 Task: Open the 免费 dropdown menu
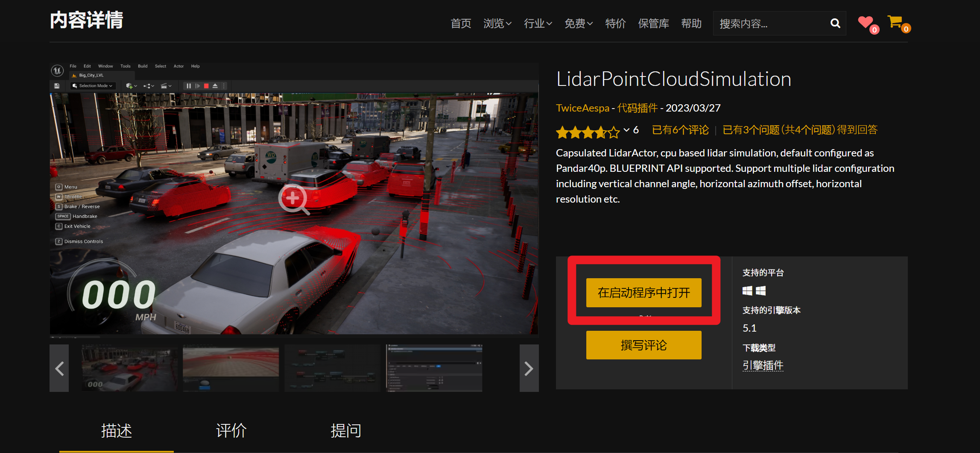coord(579,24)
